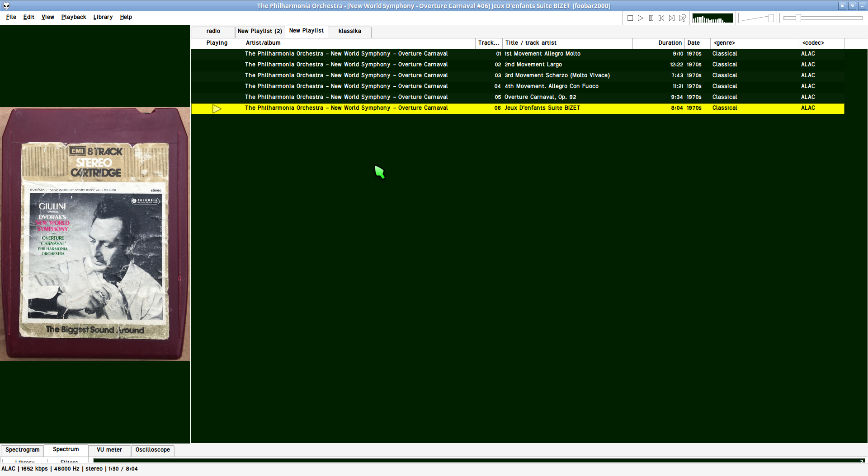Click duration '12:22' of the 2nd Movement
The height and width of the screenshot is (476, 868).
click(x=676, y=65)
